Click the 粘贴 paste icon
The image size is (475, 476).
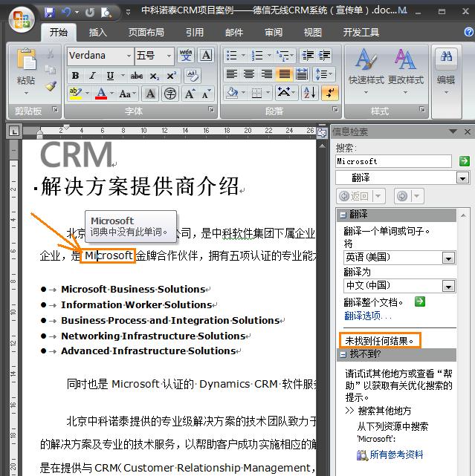[x=26, y=59]
